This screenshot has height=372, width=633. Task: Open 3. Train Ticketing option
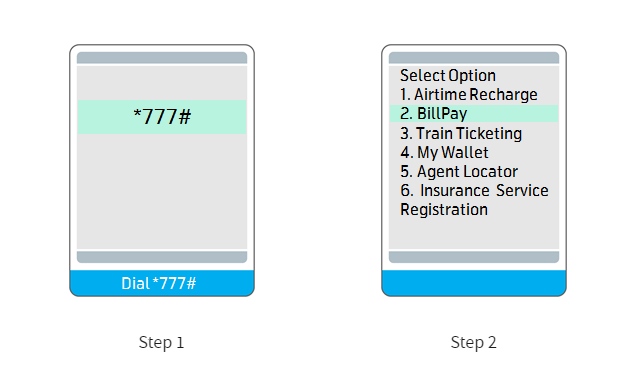tap(461, 133)
